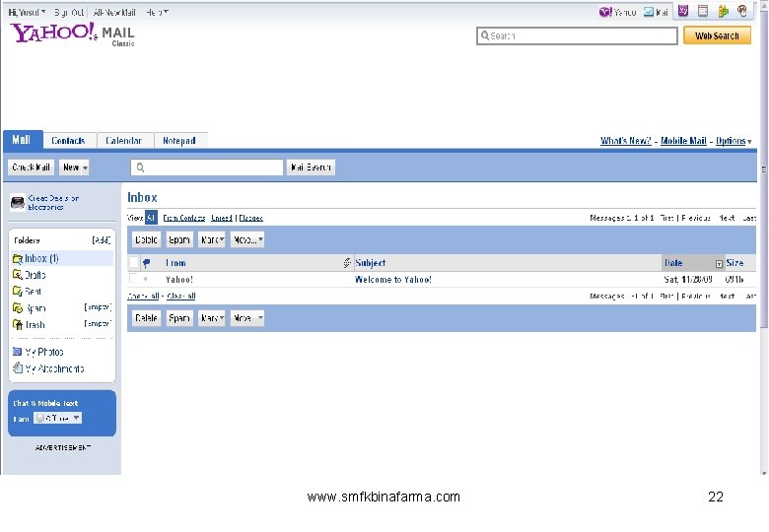This screenshot has width=769, height=532.
Task: Click the Sent folder icon
Action: coord(18,292)
